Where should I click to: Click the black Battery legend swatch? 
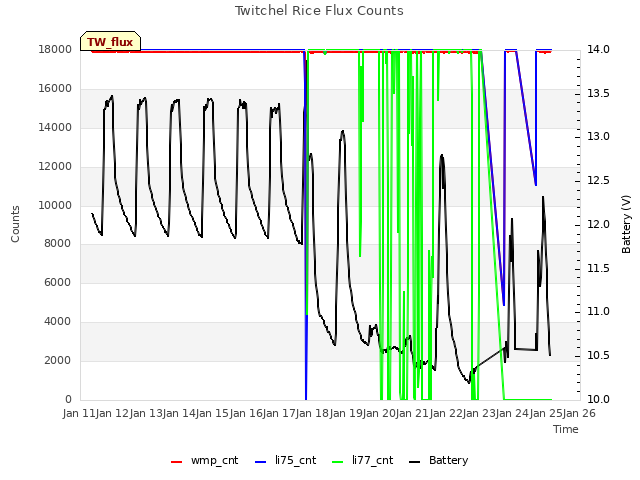[414, 462]
